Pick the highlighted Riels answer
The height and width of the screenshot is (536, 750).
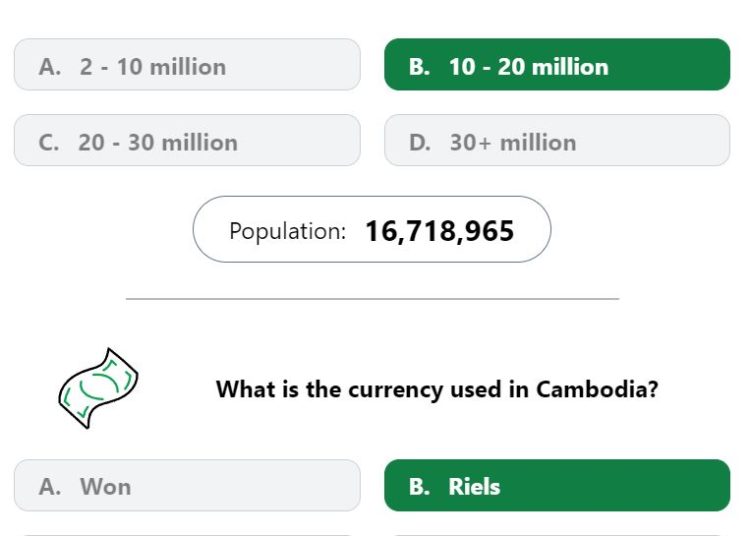point(557,485)
